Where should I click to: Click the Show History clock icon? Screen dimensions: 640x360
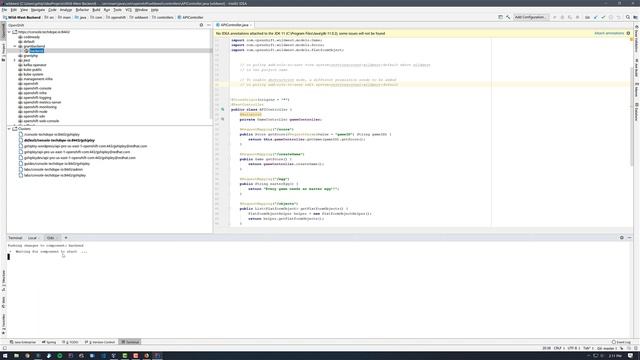click(611, 17)
